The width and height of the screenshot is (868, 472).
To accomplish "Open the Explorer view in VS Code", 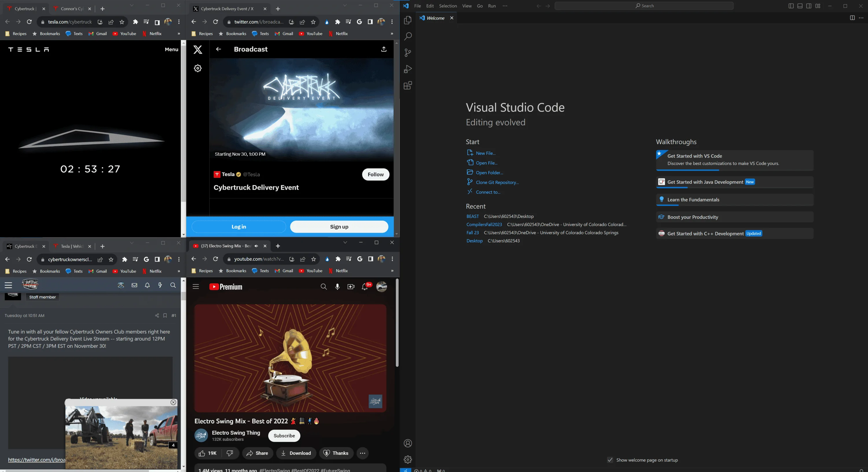I will (x=408, y=20).
